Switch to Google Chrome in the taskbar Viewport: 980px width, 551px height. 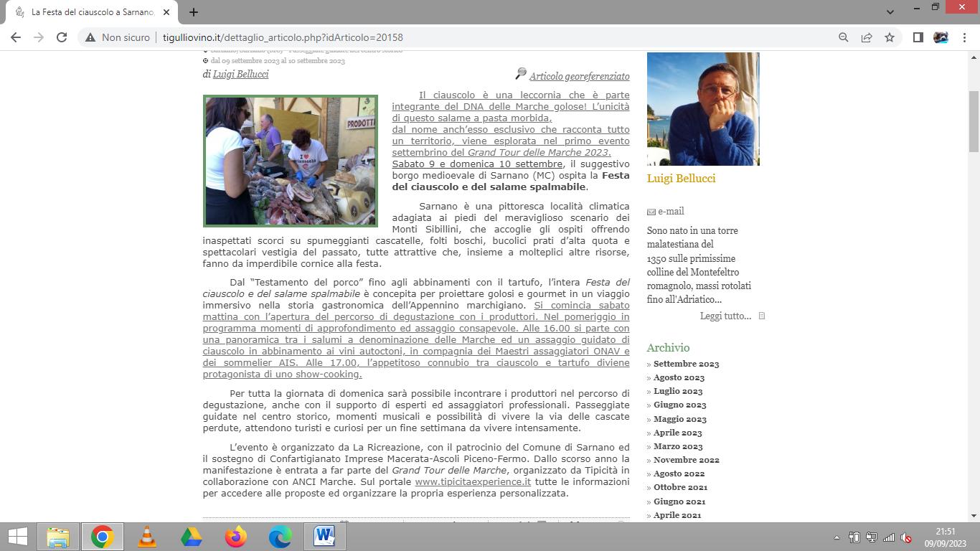coord(103,536)
